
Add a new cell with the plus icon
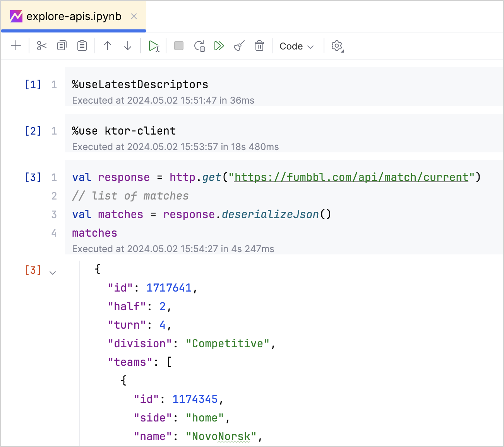15,46
